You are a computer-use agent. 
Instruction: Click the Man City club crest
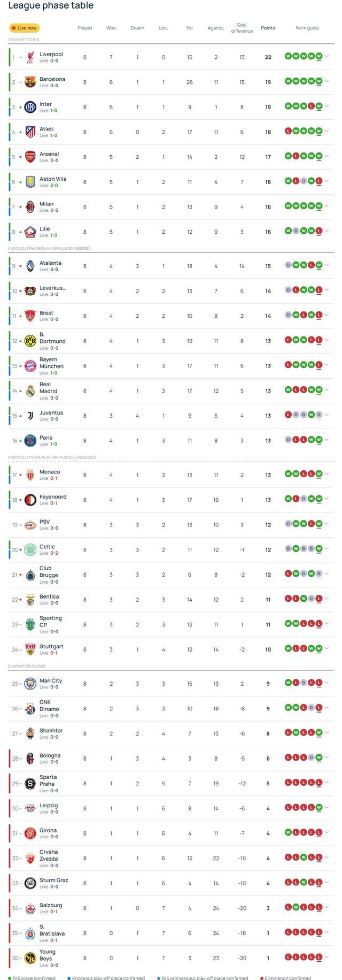point(30,684)
